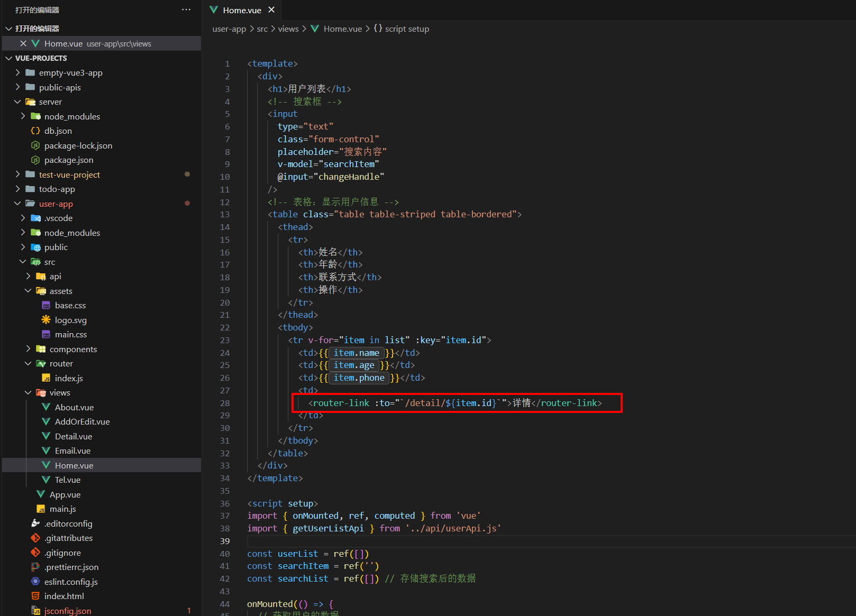Collapse the server folder
Viewport: 856px width, 616px height.
(17, 102)
